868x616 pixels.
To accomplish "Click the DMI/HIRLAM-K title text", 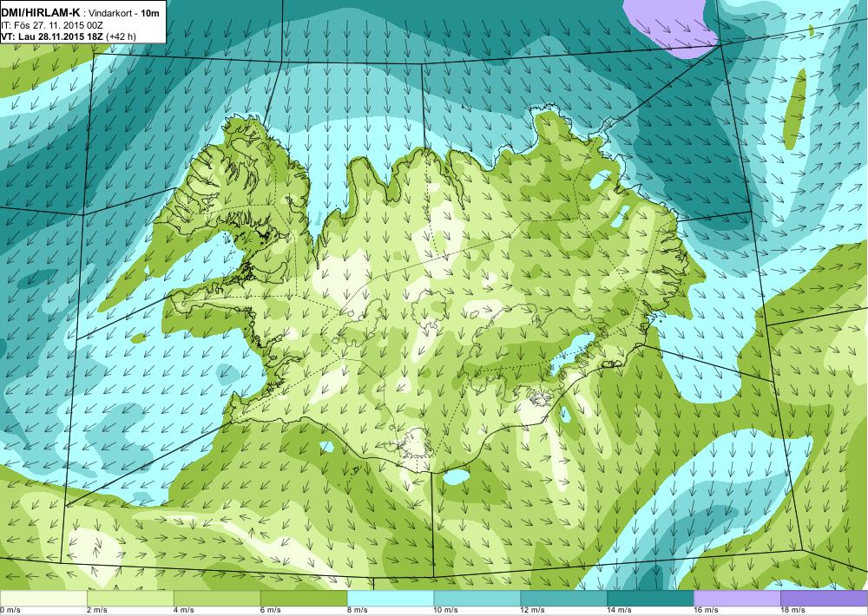I will (41, 13).
